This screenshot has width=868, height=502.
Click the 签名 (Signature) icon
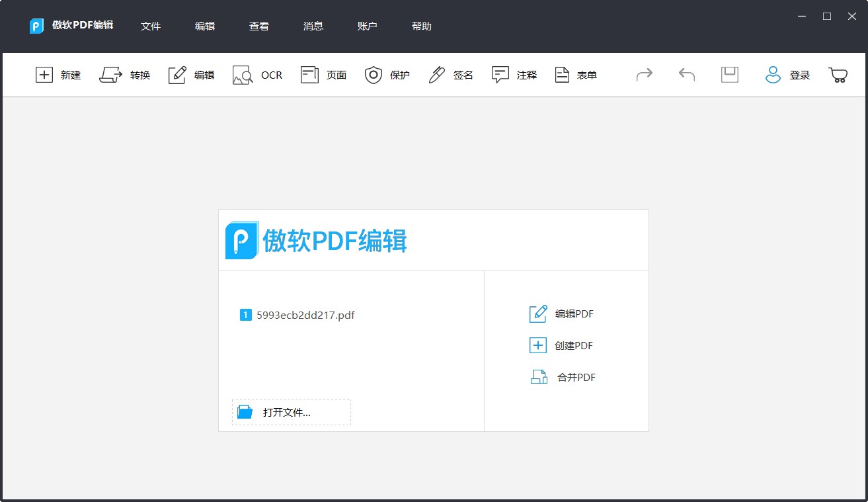(451, 75)
